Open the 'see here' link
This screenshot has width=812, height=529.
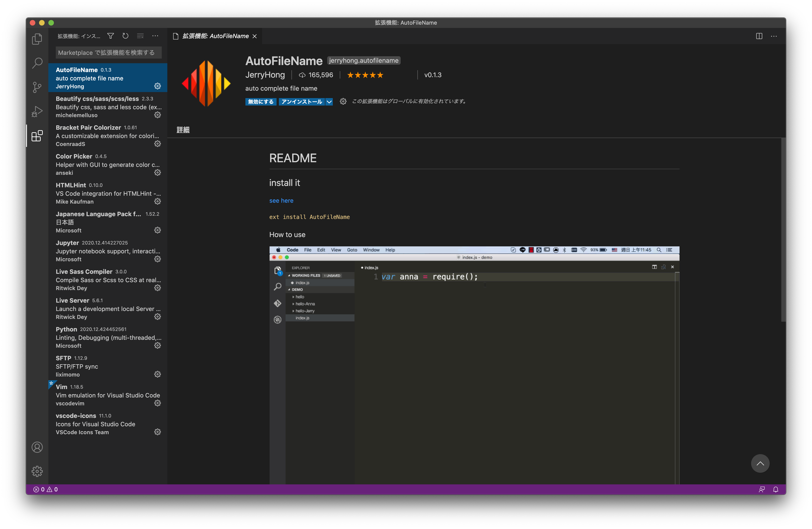[281, 201]
